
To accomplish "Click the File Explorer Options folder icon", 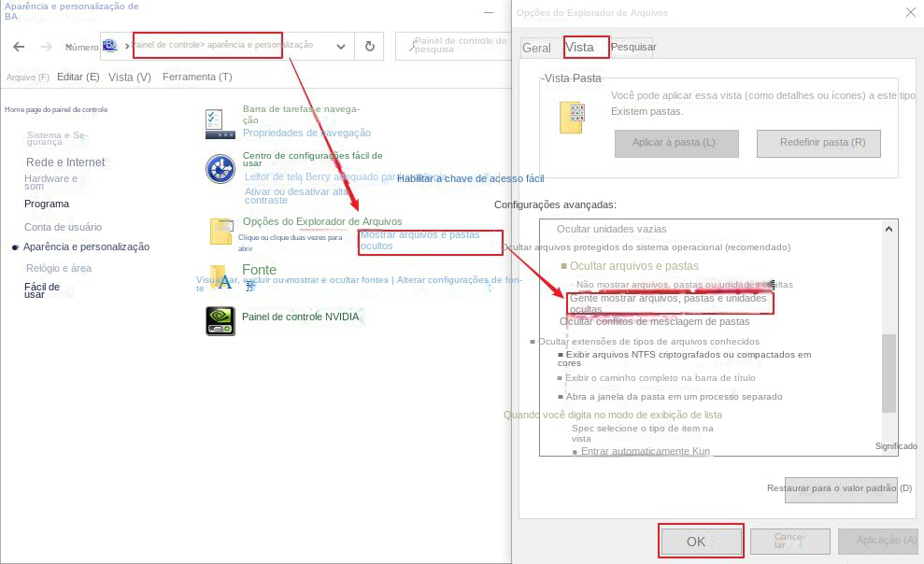I will pos(220,232).
